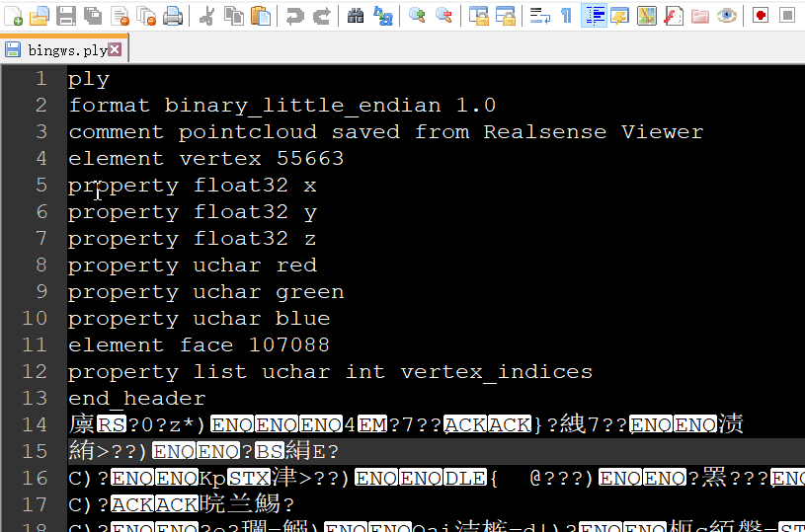Click line number 13 in the margin
The height and width of the screenshot is (532, 805).
[35, 398]
